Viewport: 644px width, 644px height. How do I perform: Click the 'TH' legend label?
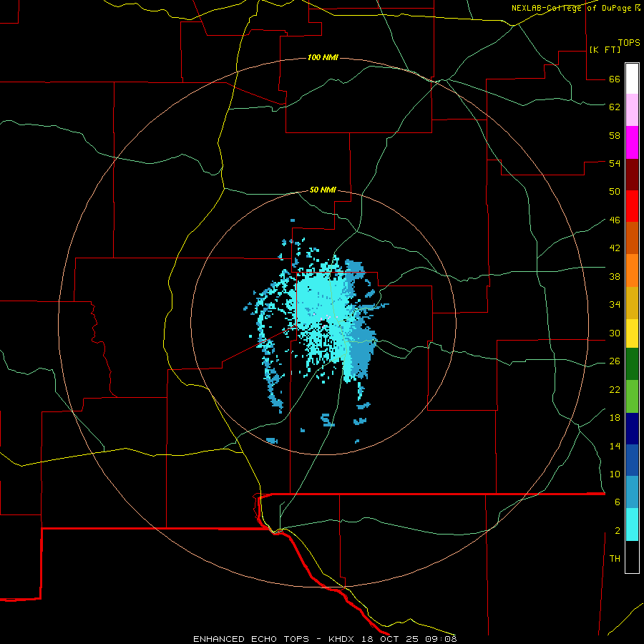tap(615, 559)
